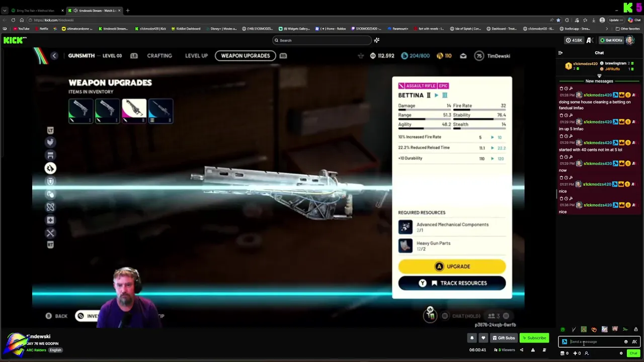
Task: Click the Subscribe button
Action: (x=534, y=338)
